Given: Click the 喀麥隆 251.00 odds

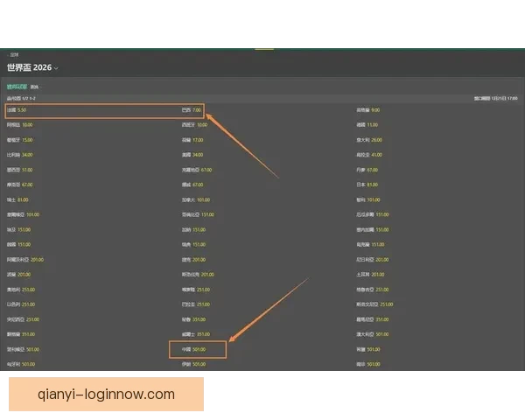Looking at the screenshot, I should pos(196,290).
